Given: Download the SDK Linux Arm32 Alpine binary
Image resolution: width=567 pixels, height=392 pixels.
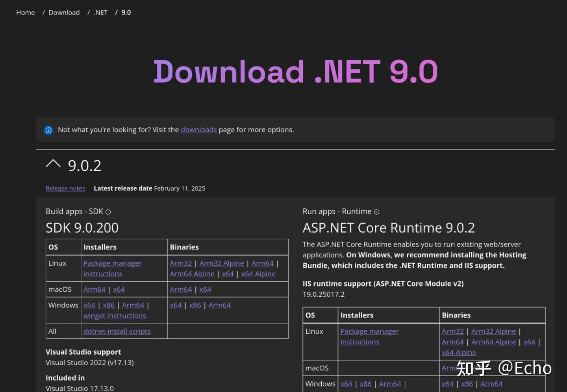Looking at the screenshot, I should [222, 263].
